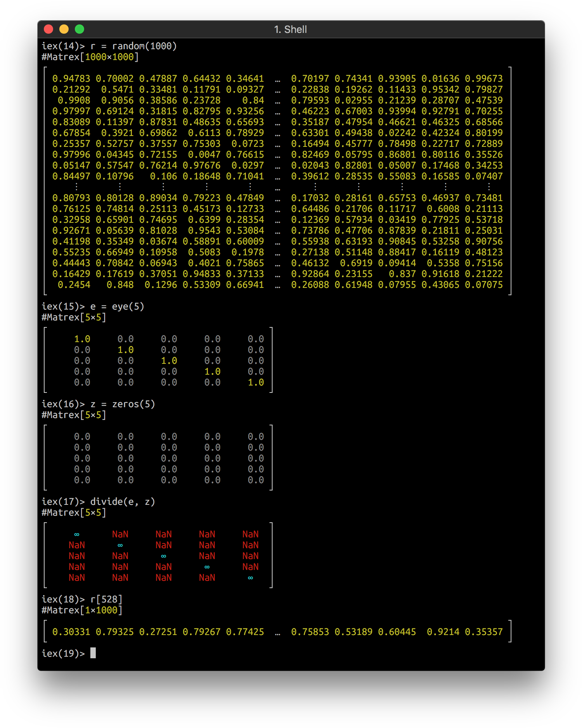The image size is (582, 728).
Task: Click the '#Matrex[1×1000]' header text
Action: coord(82,610)
